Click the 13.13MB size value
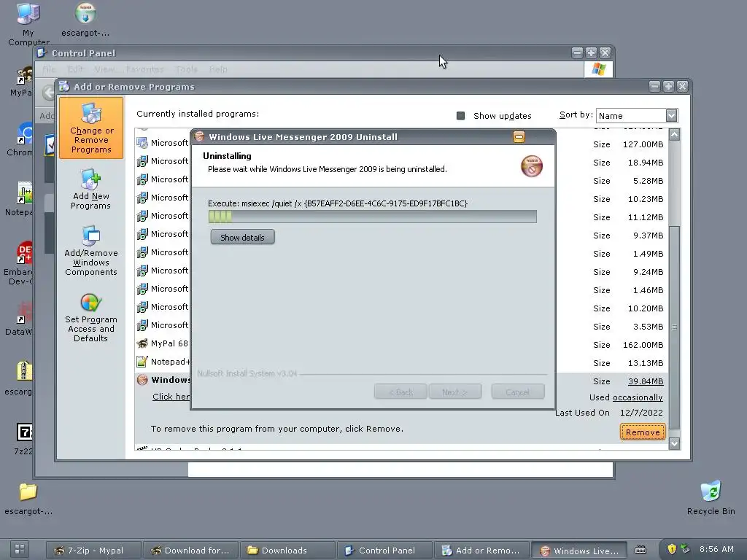This screenshot has width=747, height=560. coord(646,363)
